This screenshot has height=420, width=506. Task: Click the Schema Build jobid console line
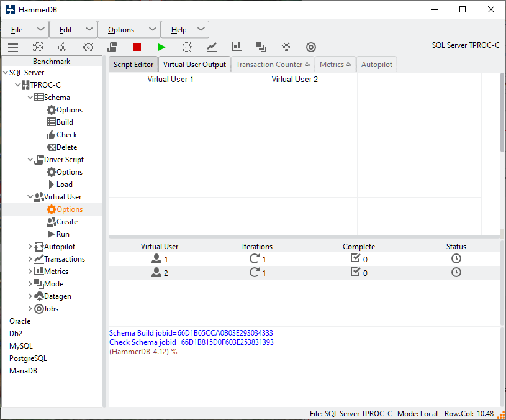191,333
